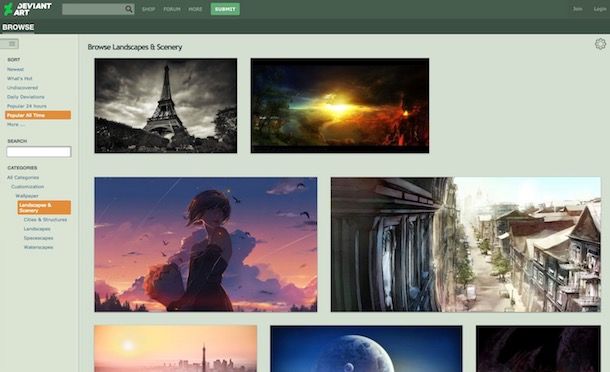Expand the More sort options
610x372 pixels.
[16, 125]
